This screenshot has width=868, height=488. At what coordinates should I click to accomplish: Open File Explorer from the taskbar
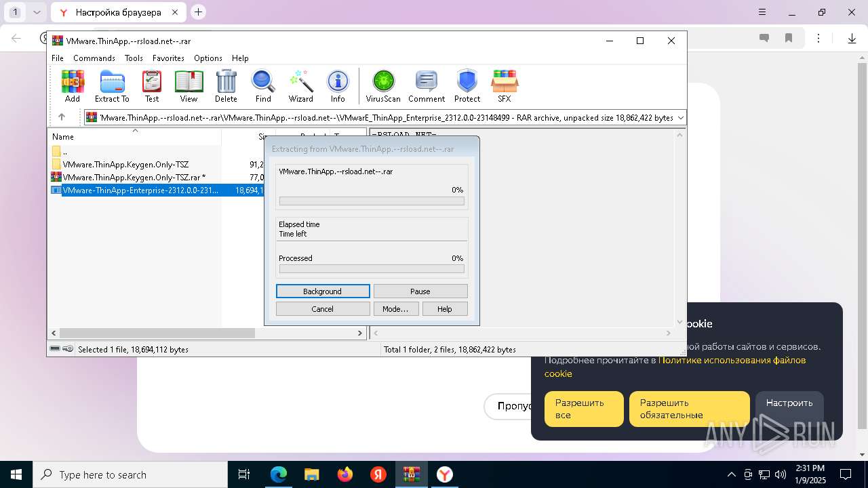[x=311, y=474]
